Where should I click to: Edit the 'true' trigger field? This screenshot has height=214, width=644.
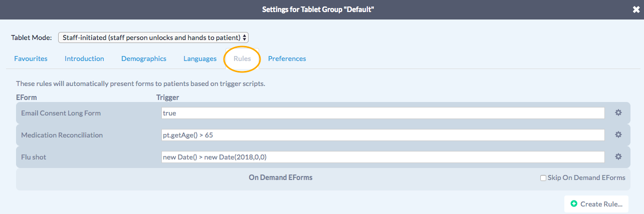(383, 113)
